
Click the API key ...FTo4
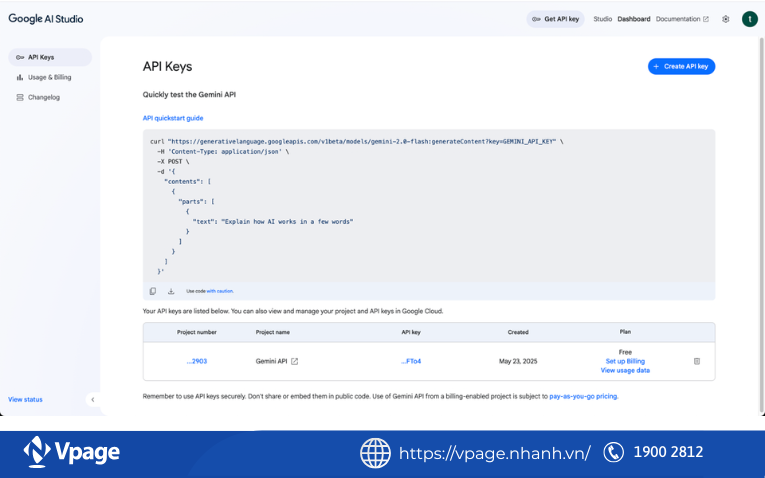click(411, 361)
